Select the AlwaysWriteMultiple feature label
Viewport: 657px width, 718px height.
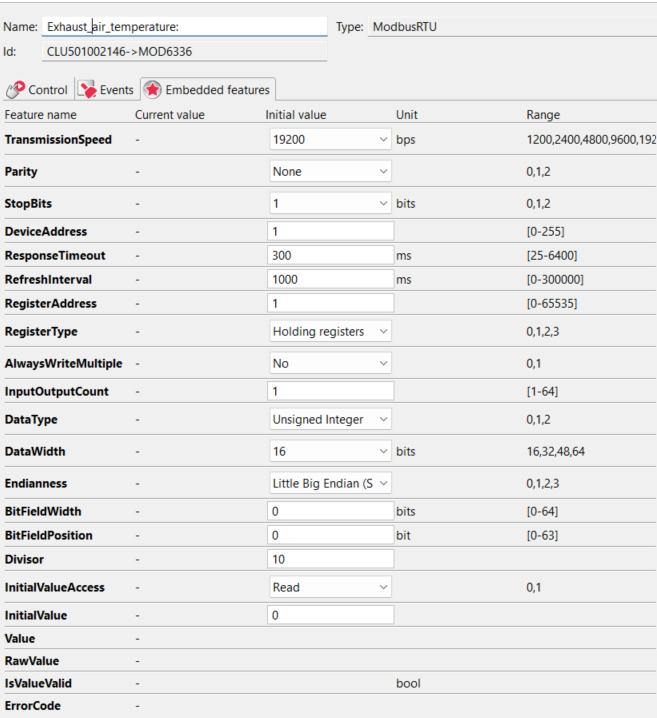[64, 364]
